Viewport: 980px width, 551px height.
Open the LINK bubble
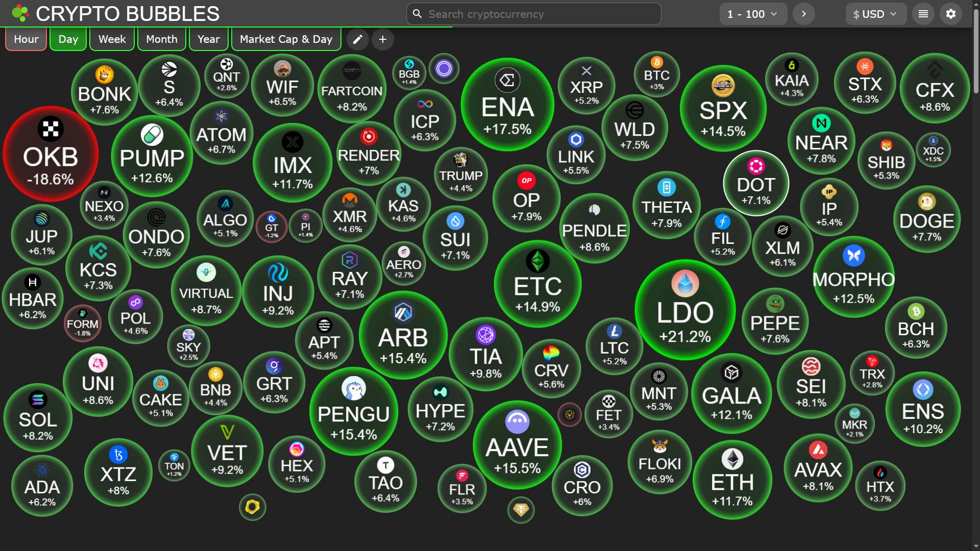[576, 155]
